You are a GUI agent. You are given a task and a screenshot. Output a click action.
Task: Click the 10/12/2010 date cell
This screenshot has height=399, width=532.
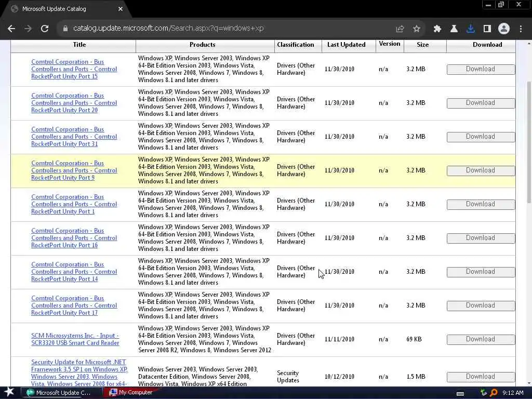(339, 377)
